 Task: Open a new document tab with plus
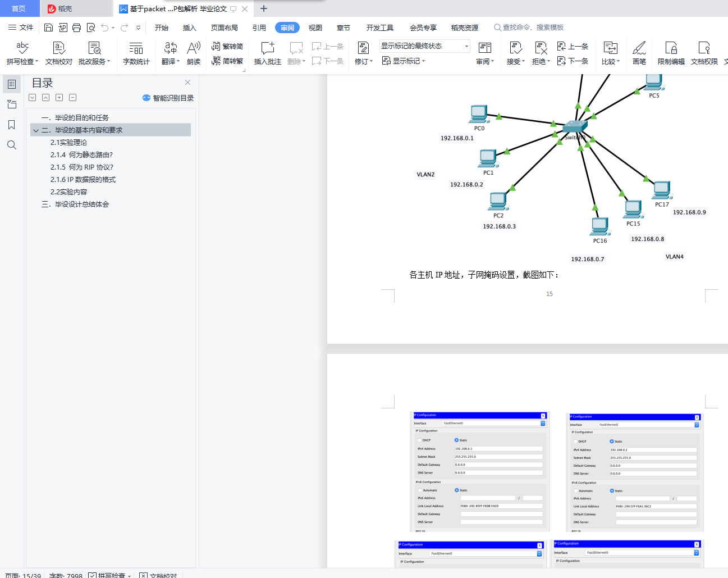(264, 8)
